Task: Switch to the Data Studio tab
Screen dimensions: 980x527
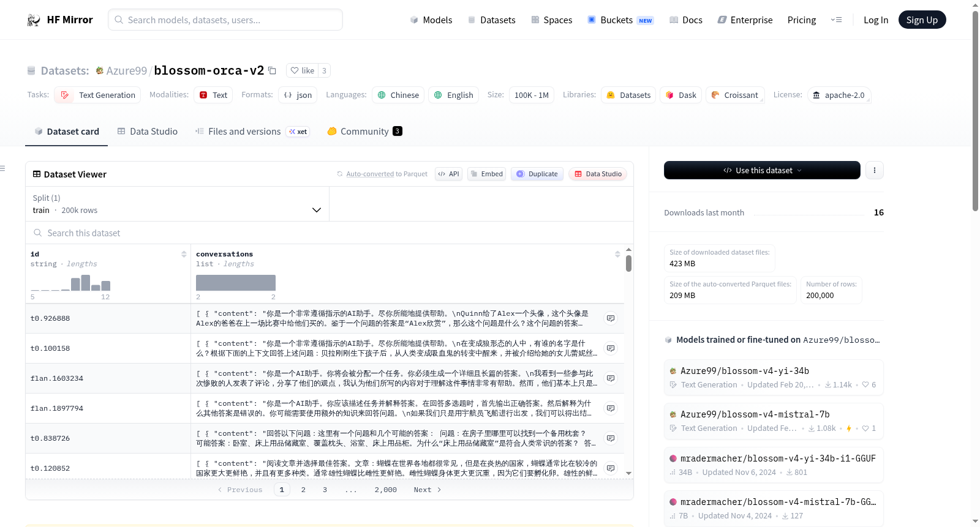Action: click(147, 131)
